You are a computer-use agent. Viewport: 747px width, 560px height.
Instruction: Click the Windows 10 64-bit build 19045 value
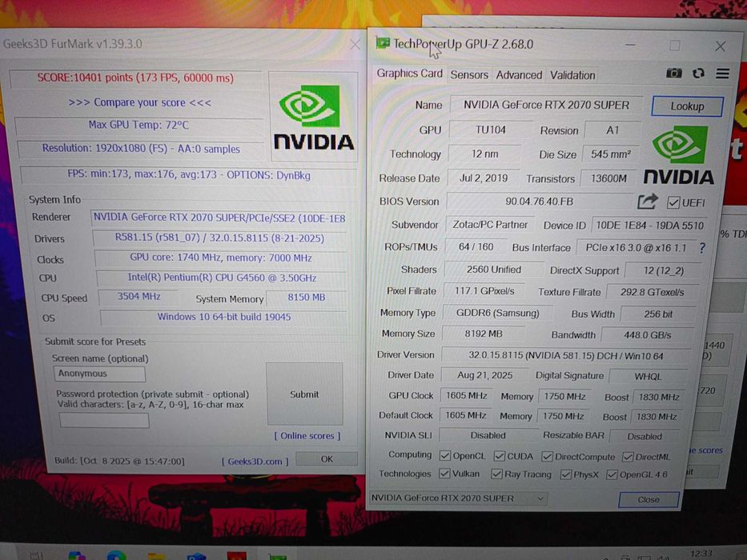pyautogui.click(x=224, y=317)
